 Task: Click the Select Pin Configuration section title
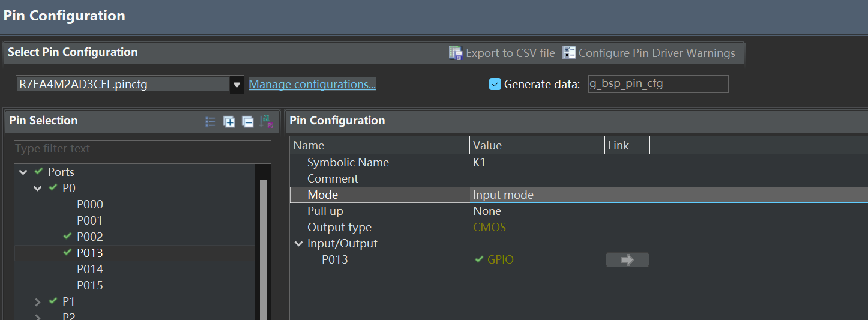pos(73,52)
